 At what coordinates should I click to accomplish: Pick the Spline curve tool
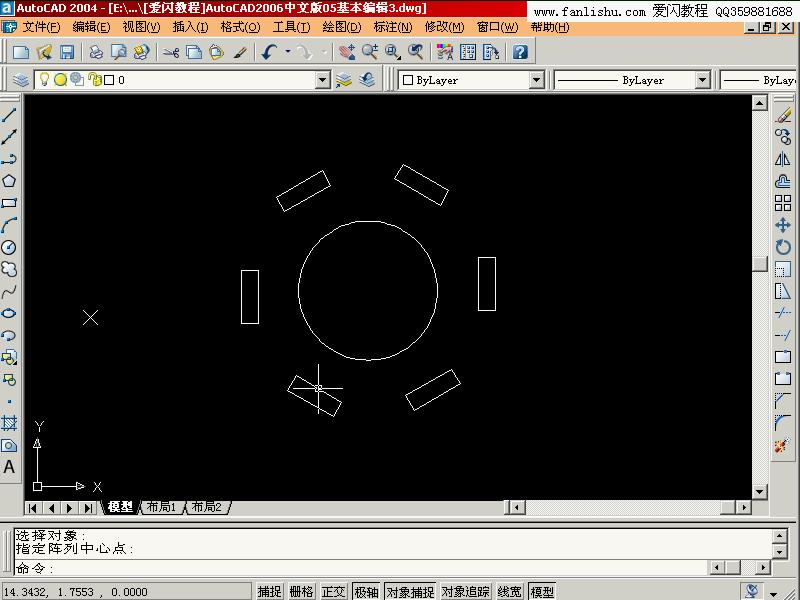[9, 291]
